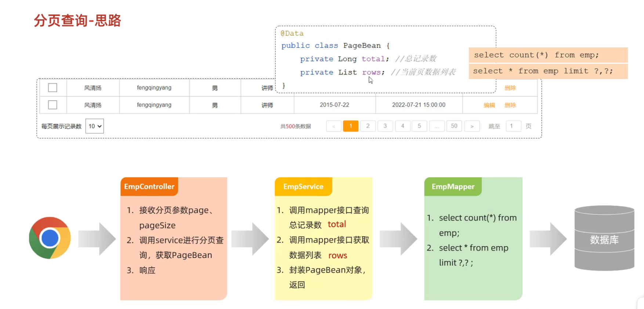Click the jump-to page number input field
Image resolution: width=644 pixels, height=309 pixels.
(x=513, y=126)
